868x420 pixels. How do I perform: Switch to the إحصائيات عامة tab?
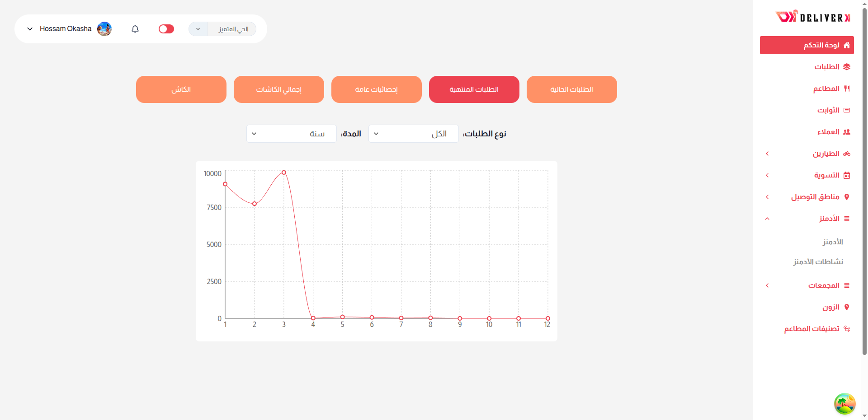(376, 89)
